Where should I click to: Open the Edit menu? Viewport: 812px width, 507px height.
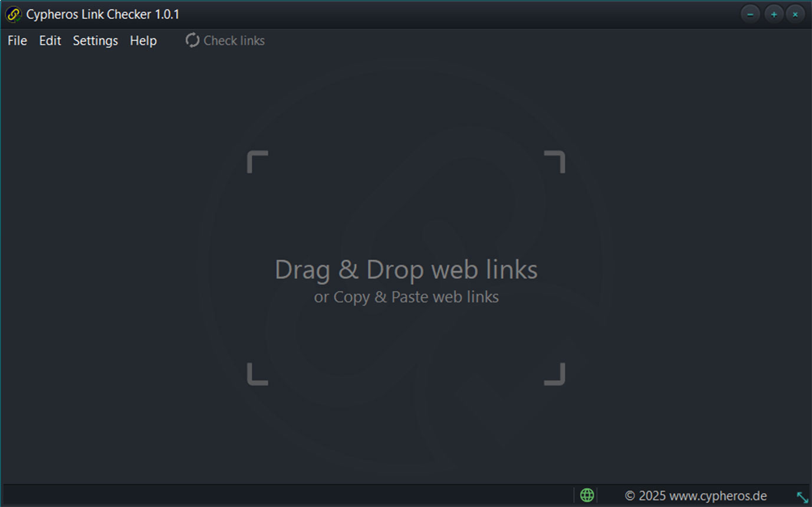coord(50,41)
